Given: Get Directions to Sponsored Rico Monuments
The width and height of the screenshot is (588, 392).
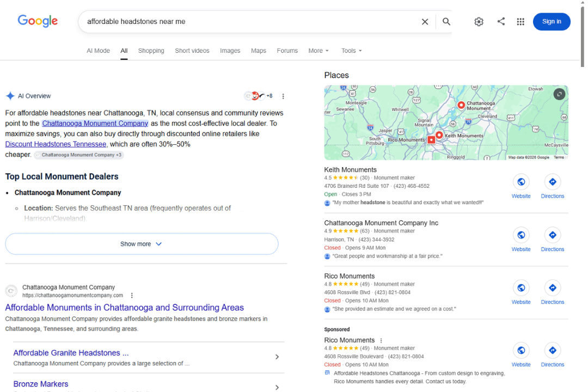Looking at the screenshot, I should click(x=553, y=351).
